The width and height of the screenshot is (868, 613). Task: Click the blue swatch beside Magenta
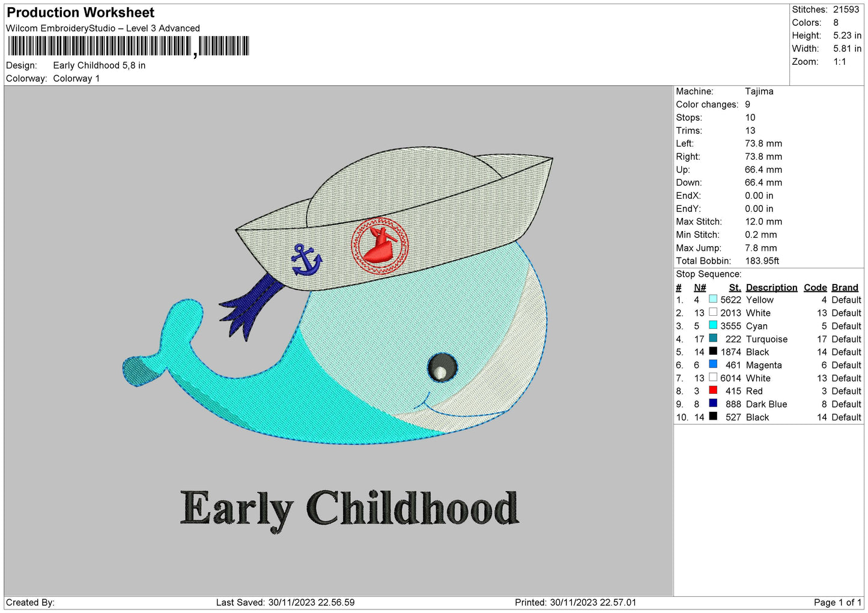tap(713, 364)
